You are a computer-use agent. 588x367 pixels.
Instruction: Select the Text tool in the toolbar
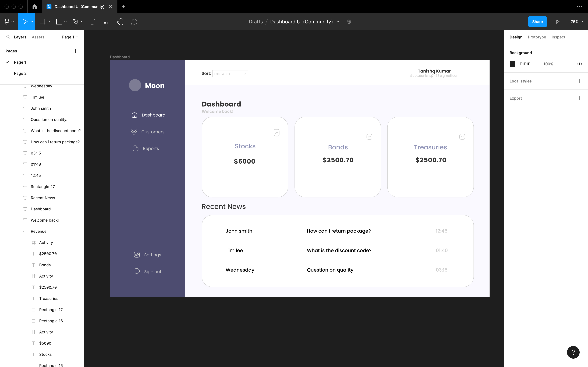point(92,22)
